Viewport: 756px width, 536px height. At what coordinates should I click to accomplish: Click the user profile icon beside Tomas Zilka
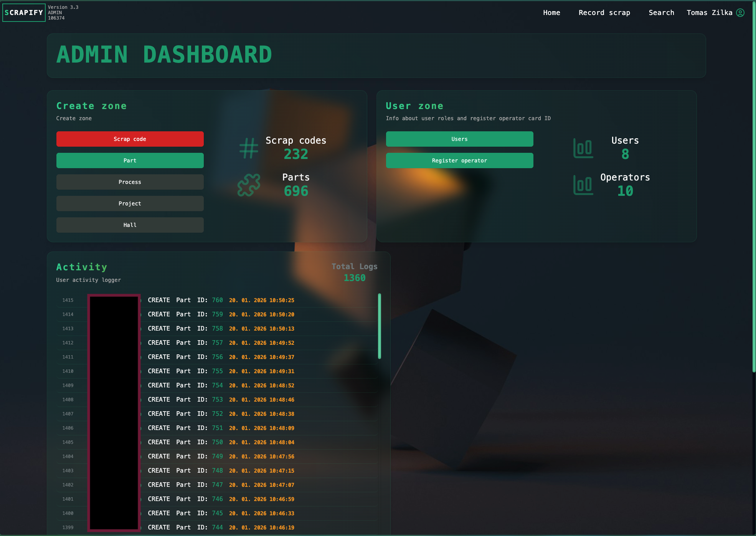(740, 13)
